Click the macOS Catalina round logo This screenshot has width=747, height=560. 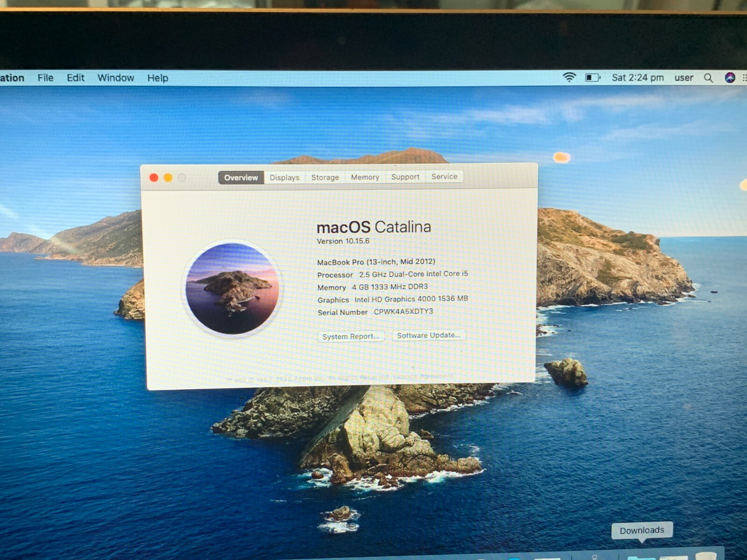point(232,288)
